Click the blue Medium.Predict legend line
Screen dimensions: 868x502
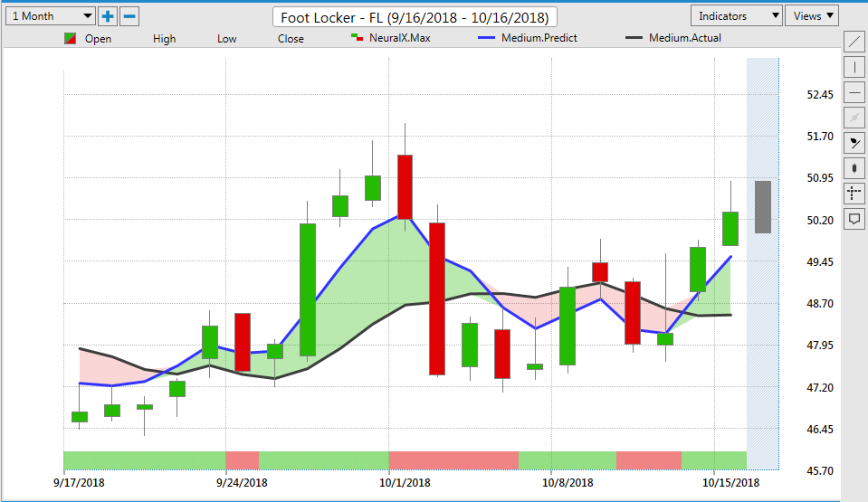click(x=486, y=38)
